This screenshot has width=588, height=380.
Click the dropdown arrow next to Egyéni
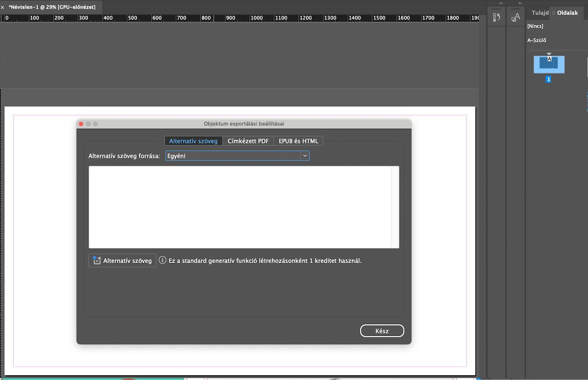305,155
